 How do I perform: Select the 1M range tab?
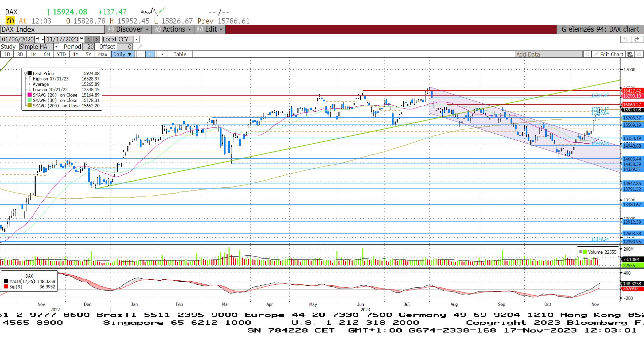(x=33, y=54)
